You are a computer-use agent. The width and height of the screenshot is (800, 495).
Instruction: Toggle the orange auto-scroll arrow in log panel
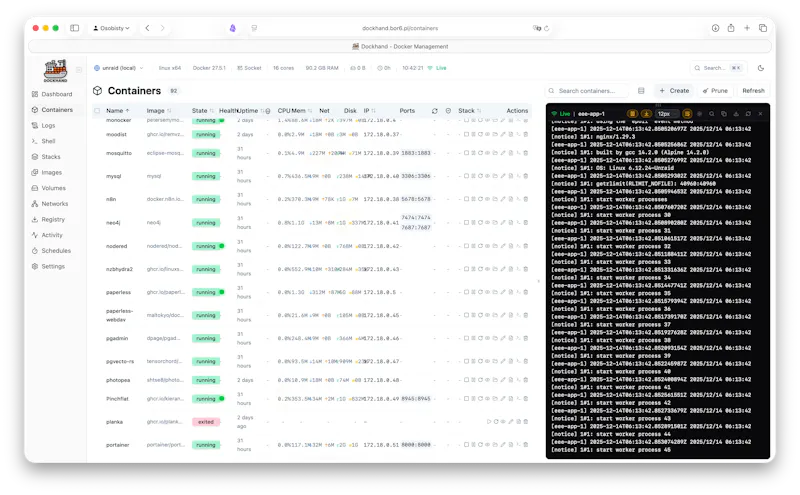tap(646, 114)
